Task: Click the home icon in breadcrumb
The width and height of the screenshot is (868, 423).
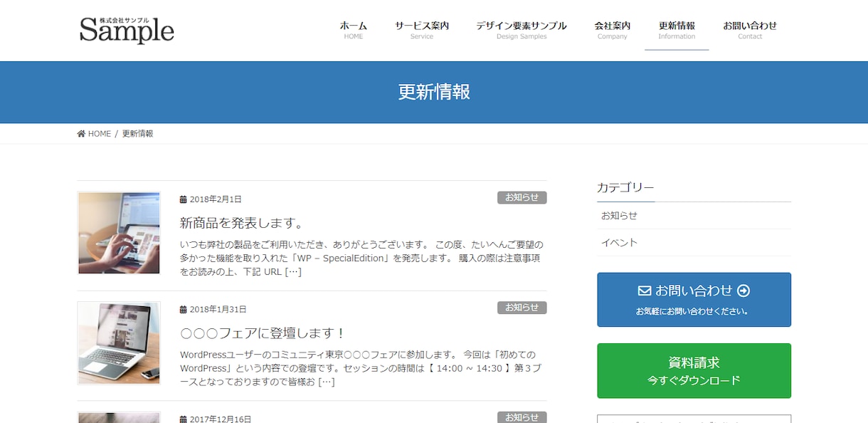Action: [x=81, y=134]
